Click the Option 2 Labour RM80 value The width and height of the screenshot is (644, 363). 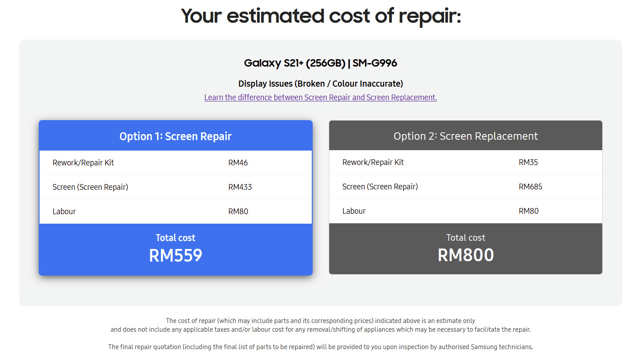point(529,211)
